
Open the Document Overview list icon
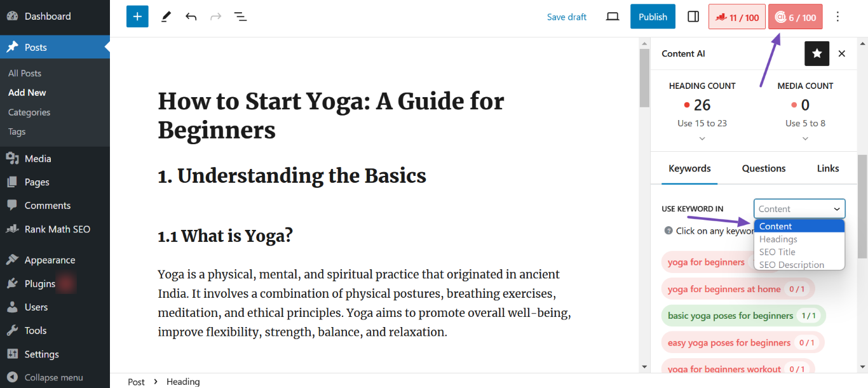click(240, 17)
